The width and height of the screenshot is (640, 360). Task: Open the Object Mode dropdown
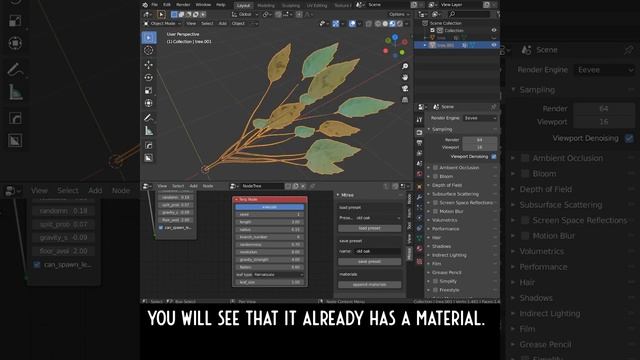[162, 24]
